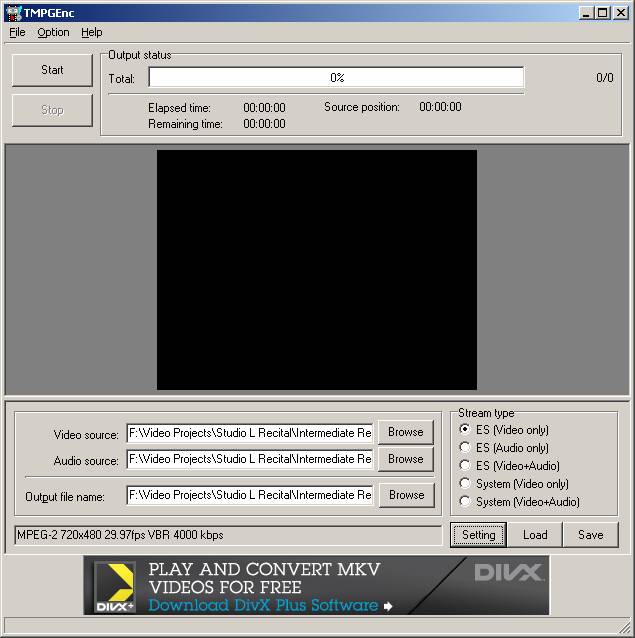Click the Stop button
This screenshot has height=638, width=635.
pos(52,110)
